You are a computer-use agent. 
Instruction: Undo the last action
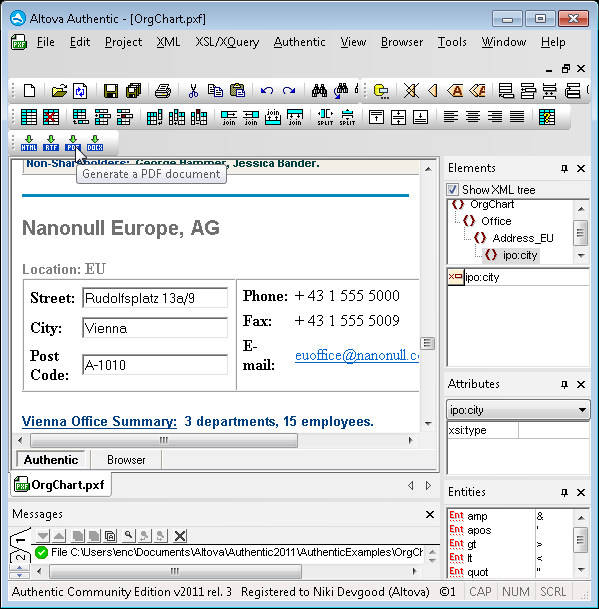(267, 91)
